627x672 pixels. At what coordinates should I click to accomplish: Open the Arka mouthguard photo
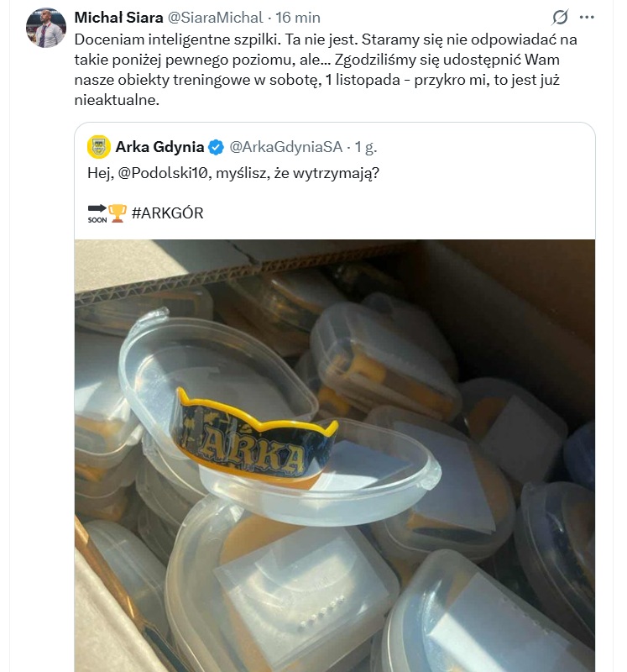click(x=335, y=455)
